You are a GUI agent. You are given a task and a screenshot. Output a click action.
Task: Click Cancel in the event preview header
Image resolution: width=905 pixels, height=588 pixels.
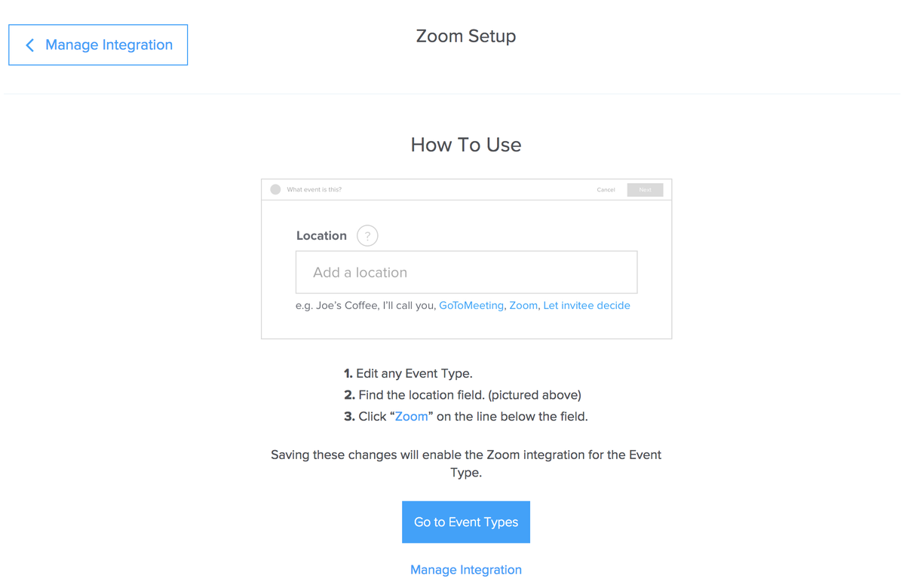tap(606, 190)
